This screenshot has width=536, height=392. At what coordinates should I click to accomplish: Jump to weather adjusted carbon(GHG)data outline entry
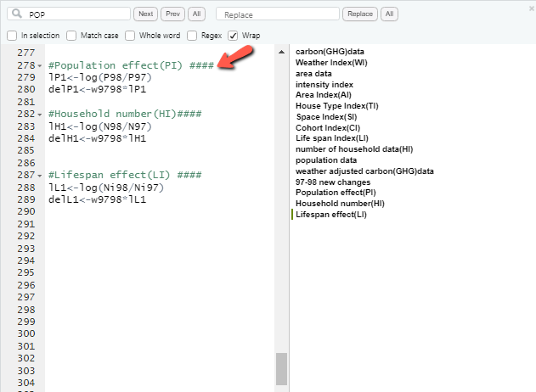(364, 171)
